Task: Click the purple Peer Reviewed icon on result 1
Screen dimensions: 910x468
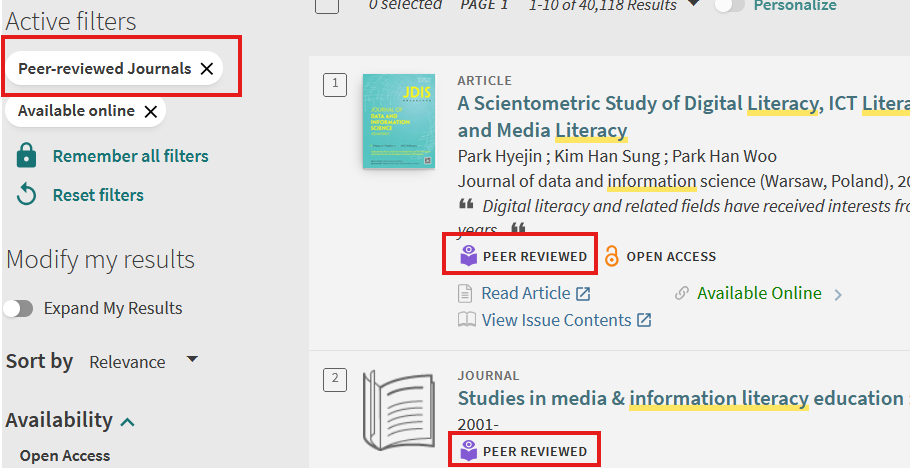Action: coord(468,255)
